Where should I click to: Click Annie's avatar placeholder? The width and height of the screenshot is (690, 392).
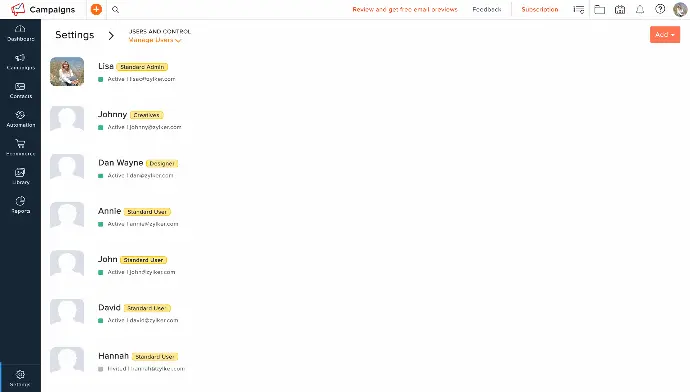(67, 215)
